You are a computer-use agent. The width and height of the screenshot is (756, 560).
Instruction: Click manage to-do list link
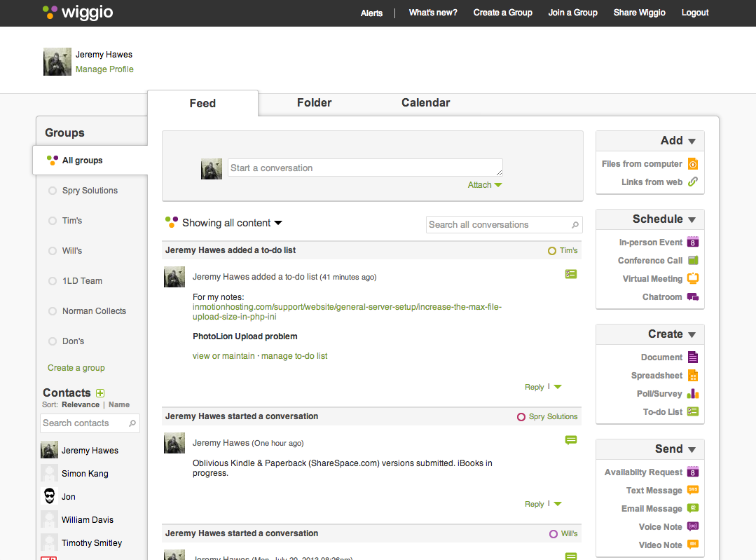click(294, 356)
